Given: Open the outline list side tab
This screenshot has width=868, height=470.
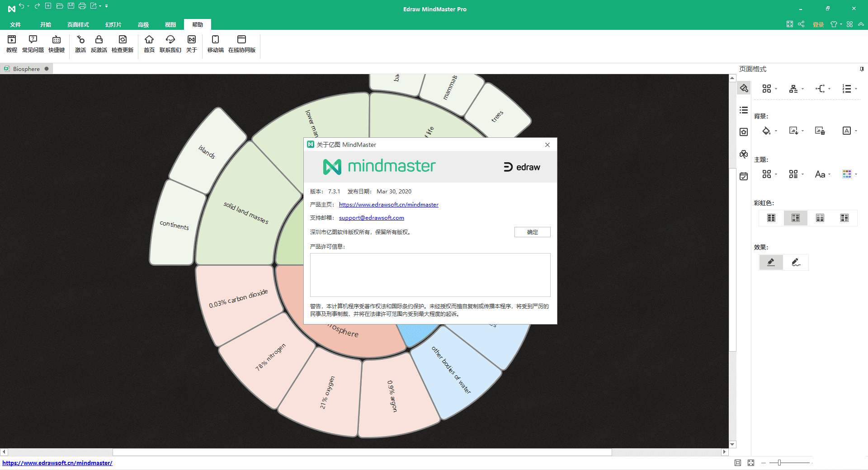Looking at the screenshot, I should click(744, 110).
